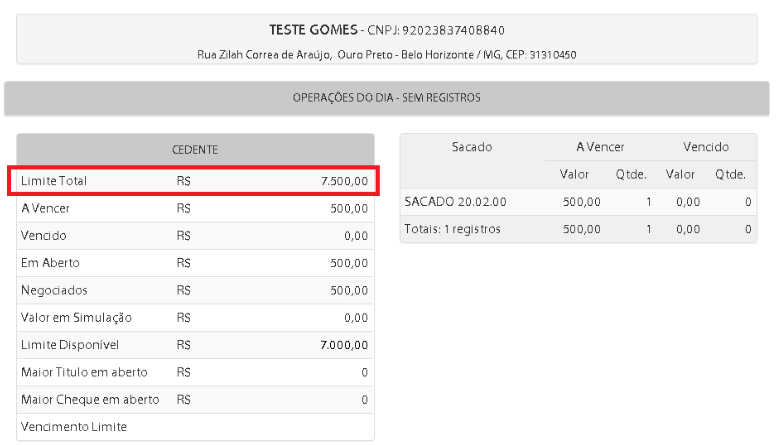Expand the Operações do Dia bar
The image size is (777, 445).
[386, 98]
